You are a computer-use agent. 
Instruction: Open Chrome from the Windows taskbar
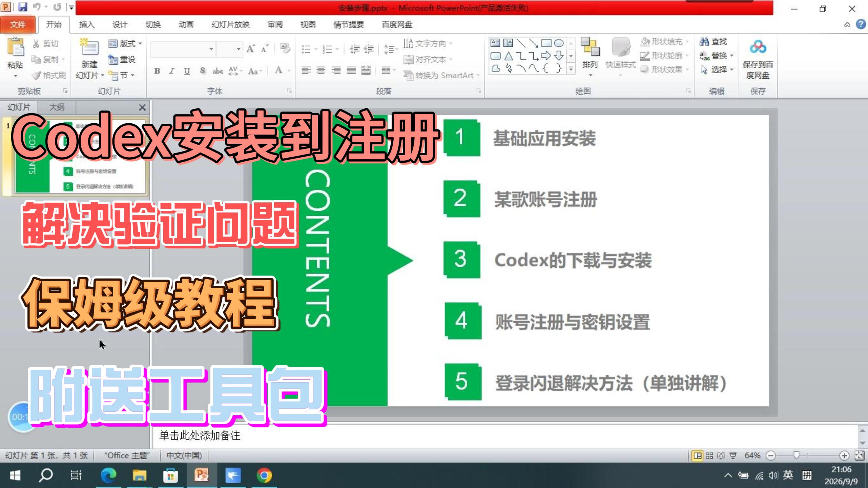pos(264,475)
